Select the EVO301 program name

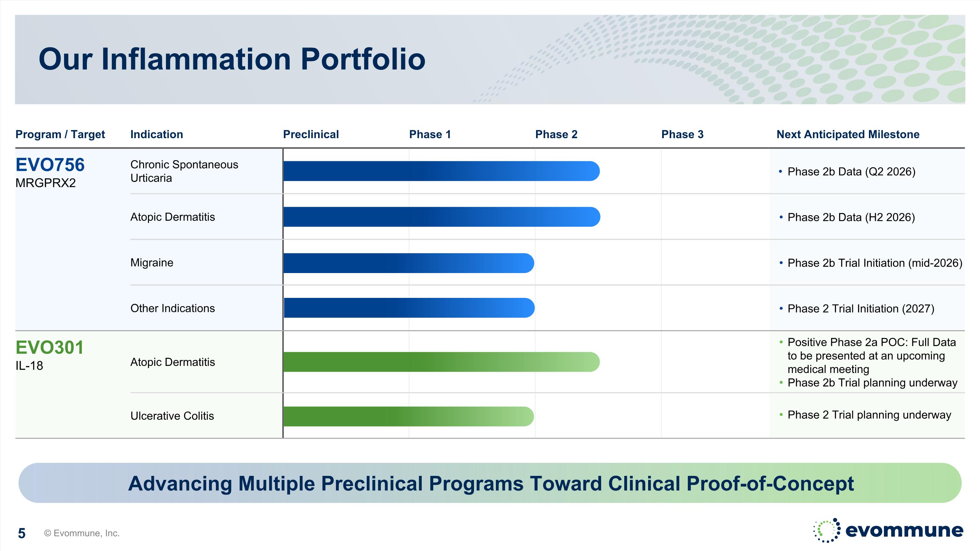(x=49, y=348)
